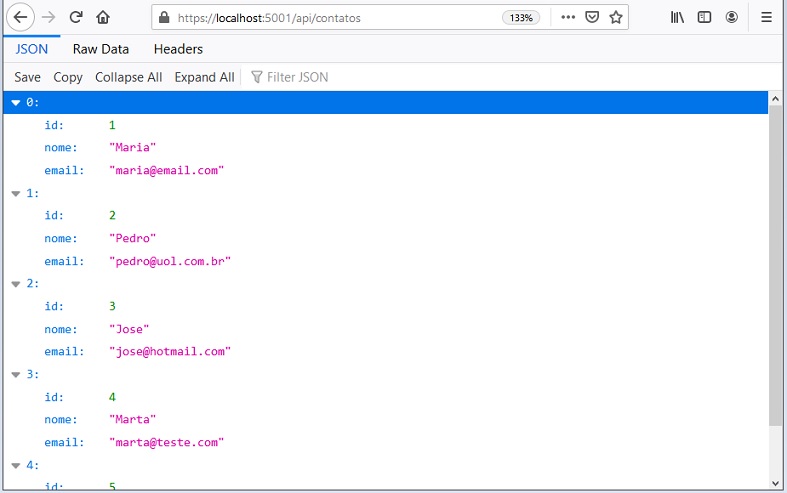Reset the 133% zoom level badge
Image resolution: width=787 pixels, height=493 pixels.
click(521, 18)
